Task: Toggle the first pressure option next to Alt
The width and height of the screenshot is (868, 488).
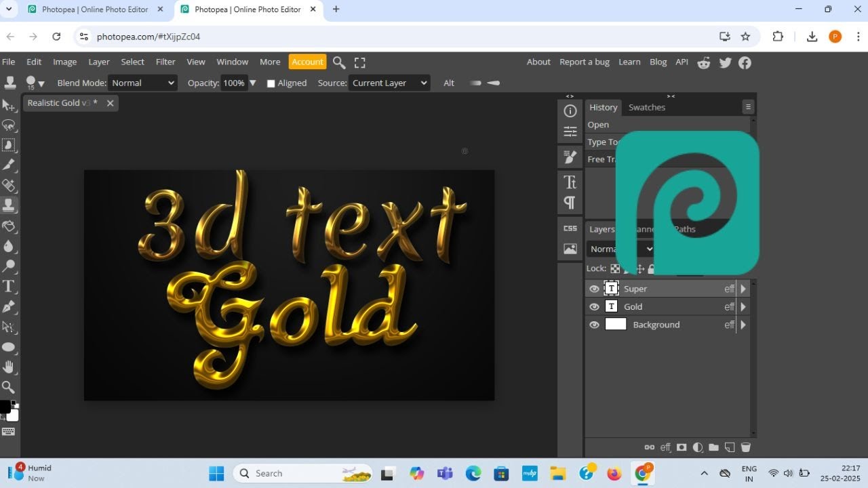Action: pos(475,83)
